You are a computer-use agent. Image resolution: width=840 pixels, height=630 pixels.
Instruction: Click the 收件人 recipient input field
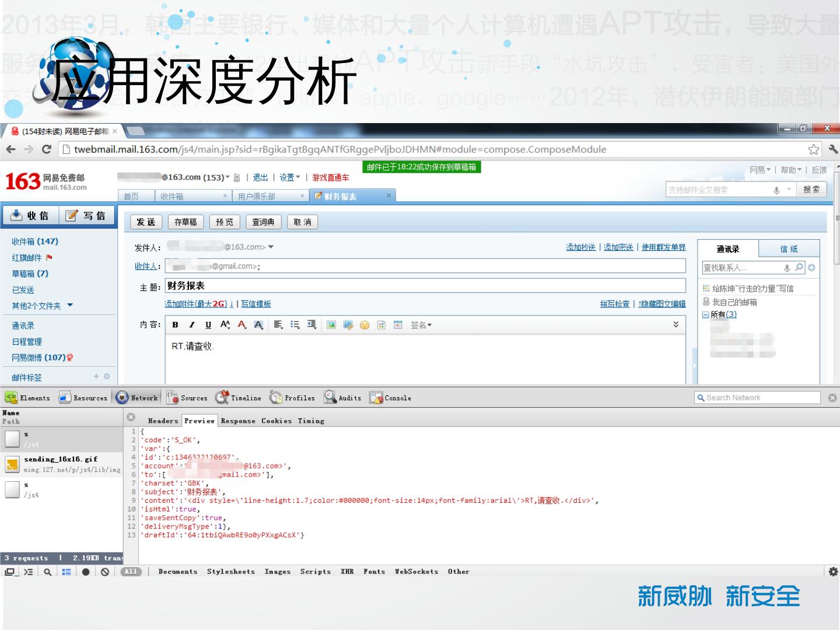[x=425, y=266]
